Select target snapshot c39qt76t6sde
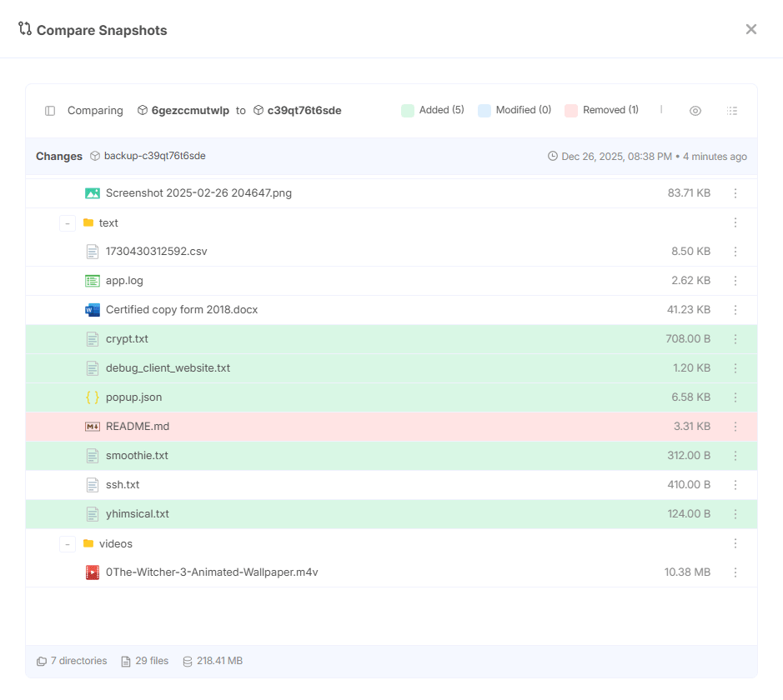 pyautogui.click(x=304, y=111)
